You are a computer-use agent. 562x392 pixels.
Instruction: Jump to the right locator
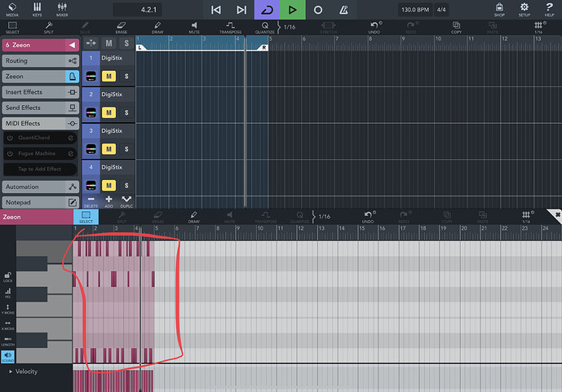241,10
